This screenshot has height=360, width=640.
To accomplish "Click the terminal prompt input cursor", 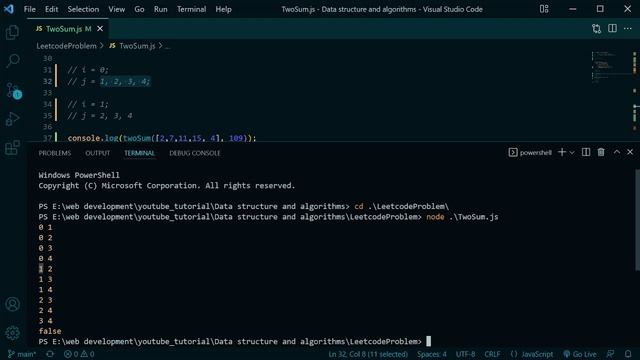I will [x=428, y=341].
